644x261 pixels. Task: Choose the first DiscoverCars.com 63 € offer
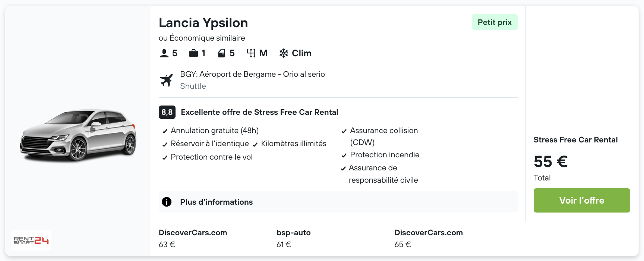(193, 238)
